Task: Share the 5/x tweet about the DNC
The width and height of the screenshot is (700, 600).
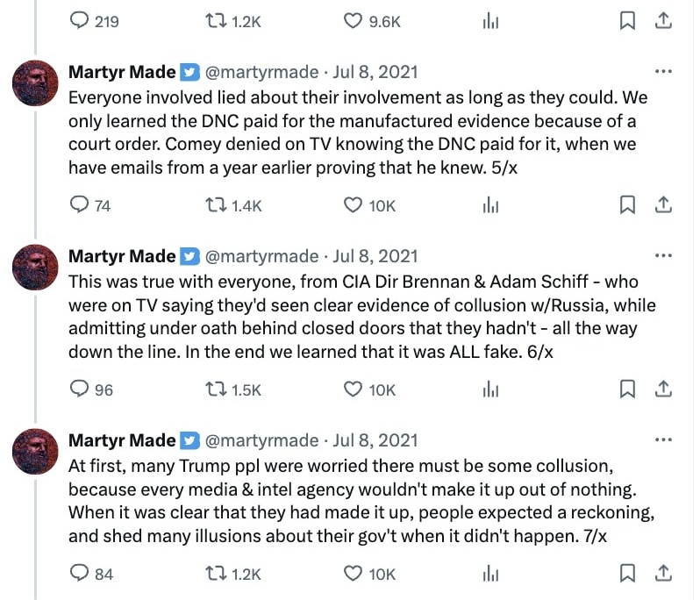Action: pos(664,205)
